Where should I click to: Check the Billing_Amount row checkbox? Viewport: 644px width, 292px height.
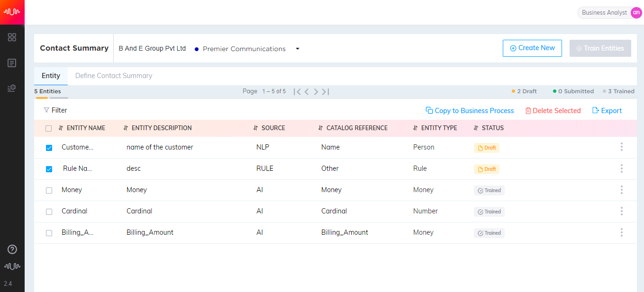(x=49, y=233)
